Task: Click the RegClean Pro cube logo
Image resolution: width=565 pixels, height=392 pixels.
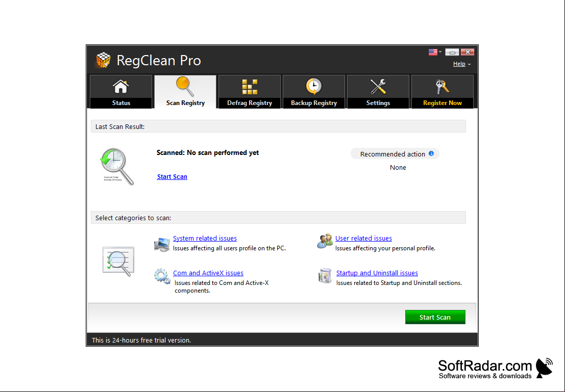Action: coord(103,60)
